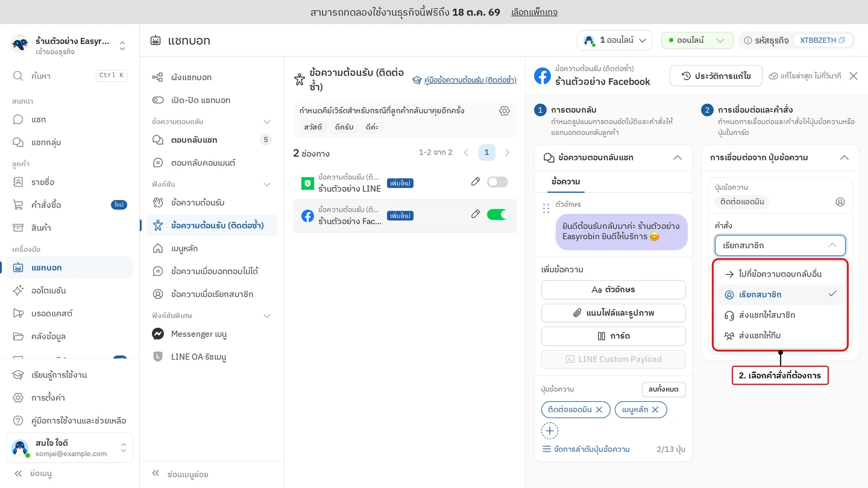Viewport: 868px width, 488px height.
Task: Add แนบไฟล์และรูปภาพ attachment message
Action: [613, 313]
